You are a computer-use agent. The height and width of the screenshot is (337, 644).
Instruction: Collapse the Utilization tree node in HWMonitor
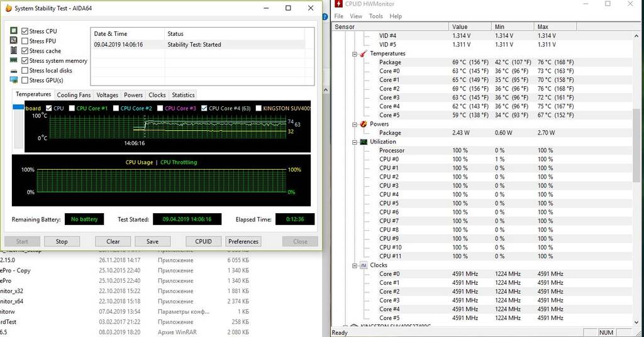(355, 142)
